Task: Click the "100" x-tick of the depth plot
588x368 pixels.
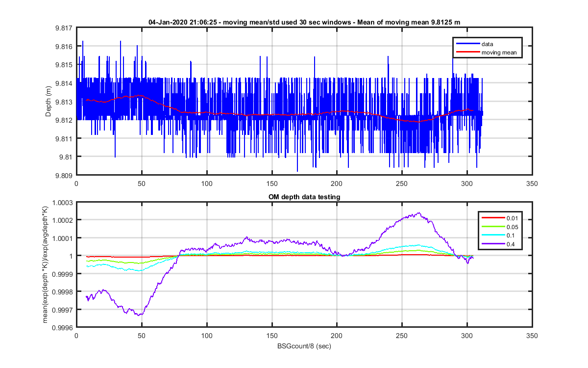Action: (x=207, y=184)
